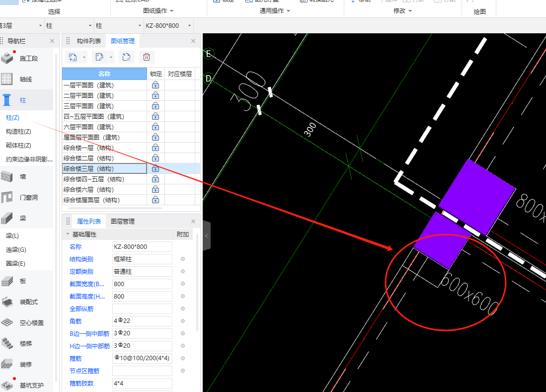This screenshot has width=546, height=392.
Task: Click the delete drawing trash icon
Action: [x=147, y=57]
